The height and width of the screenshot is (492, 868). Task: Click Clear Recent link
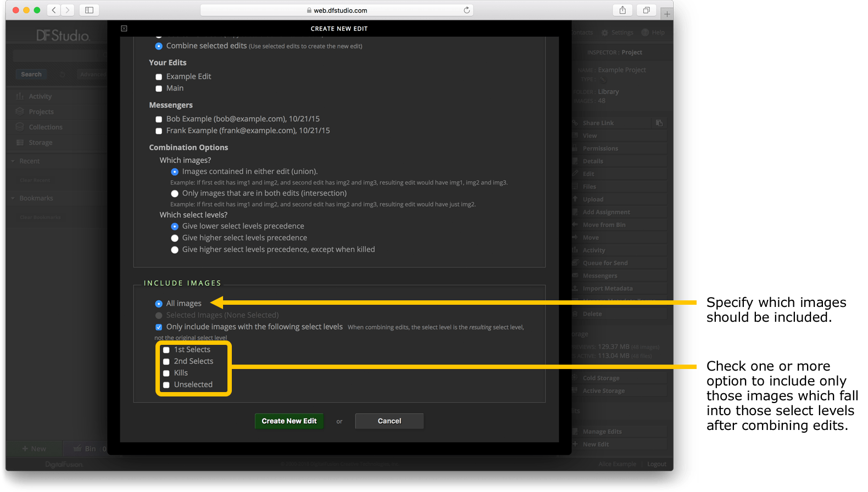[35, 180]
